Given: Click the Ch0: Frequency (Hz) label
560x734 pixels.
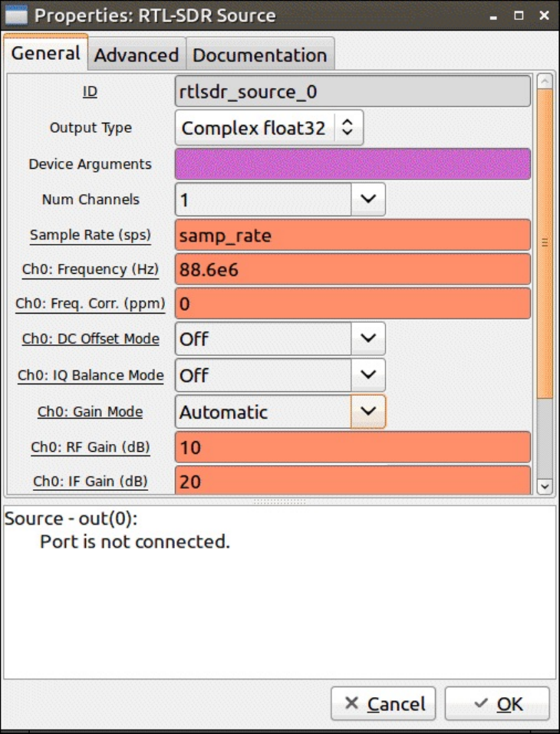Looking at the screenshot, I should pos(91,270).
